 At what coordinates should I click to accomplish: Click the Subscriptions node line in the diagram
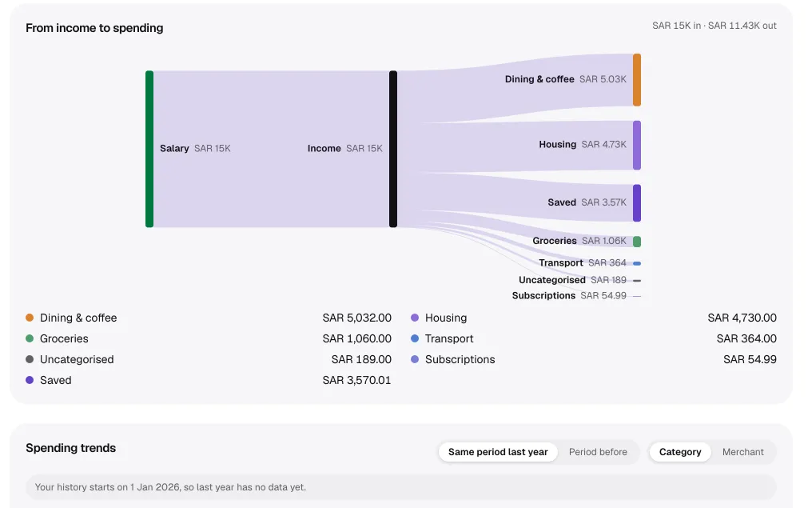[x=637, y=296]
